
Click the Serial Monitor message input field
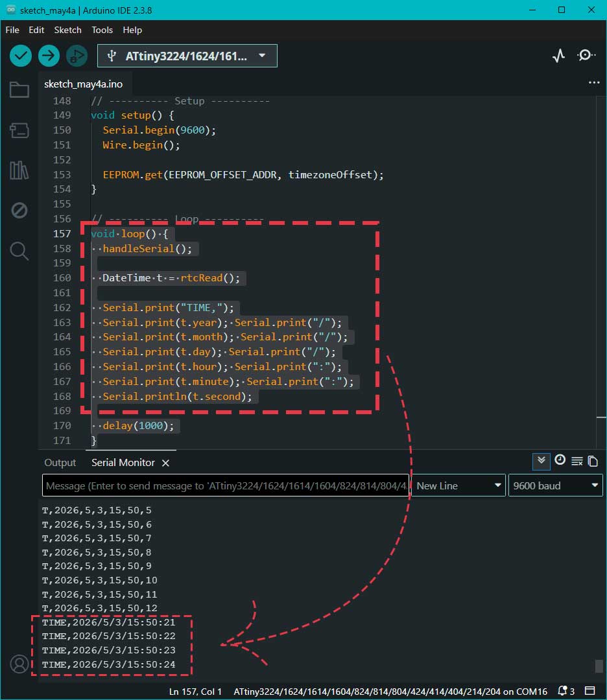click(x=226, y=485)
